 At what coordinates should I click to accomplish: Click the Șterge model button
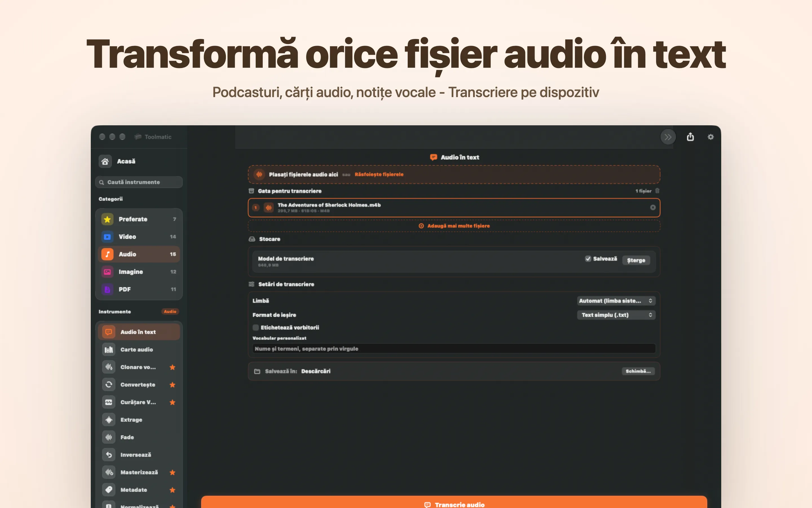636,260
